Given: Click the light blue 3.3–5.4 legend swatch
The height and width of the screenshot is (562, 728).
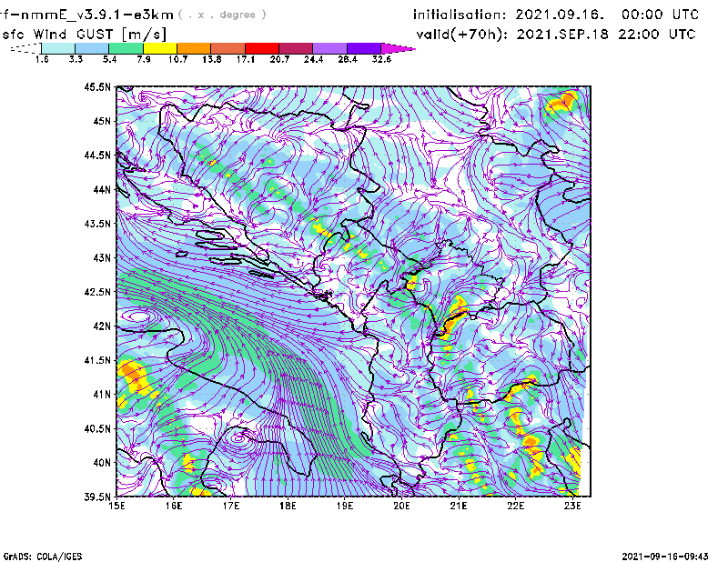Looking at the screenshot, I should [92, 48].
